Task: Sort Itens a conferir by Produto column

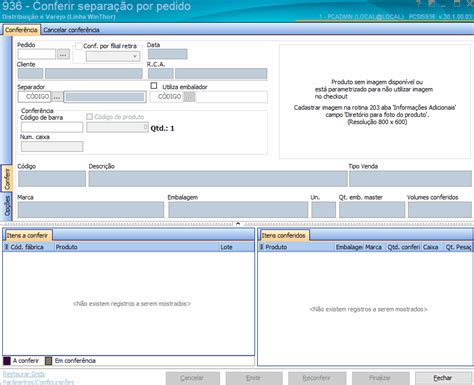Action: click(137, 247)
